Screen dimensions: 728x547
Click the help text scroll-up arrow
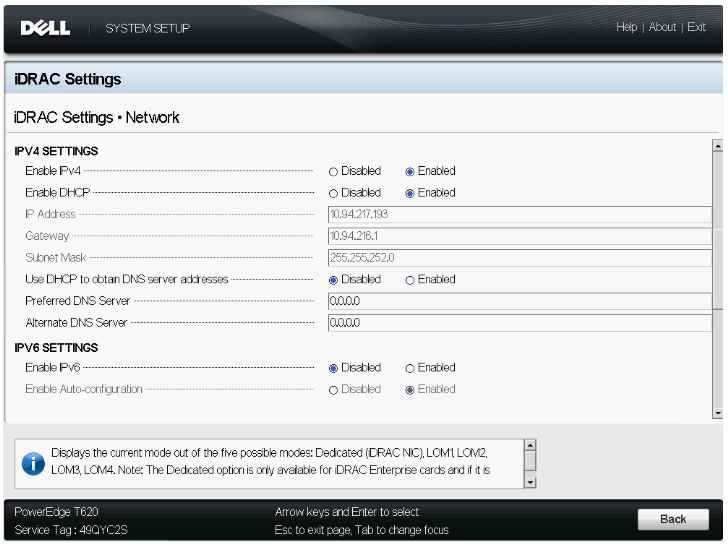(x=530, y=445)
